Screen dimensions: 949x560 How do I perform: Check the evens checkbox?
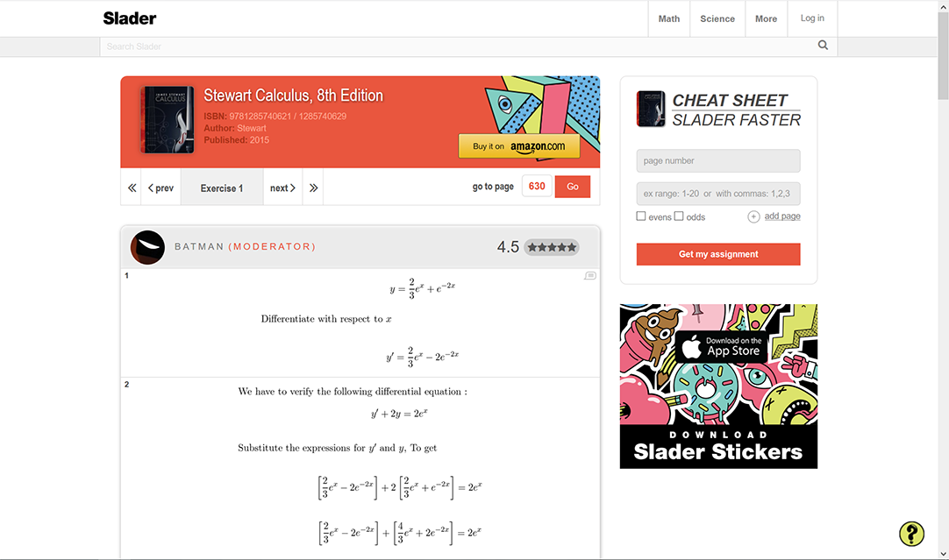tap(641, 216)
